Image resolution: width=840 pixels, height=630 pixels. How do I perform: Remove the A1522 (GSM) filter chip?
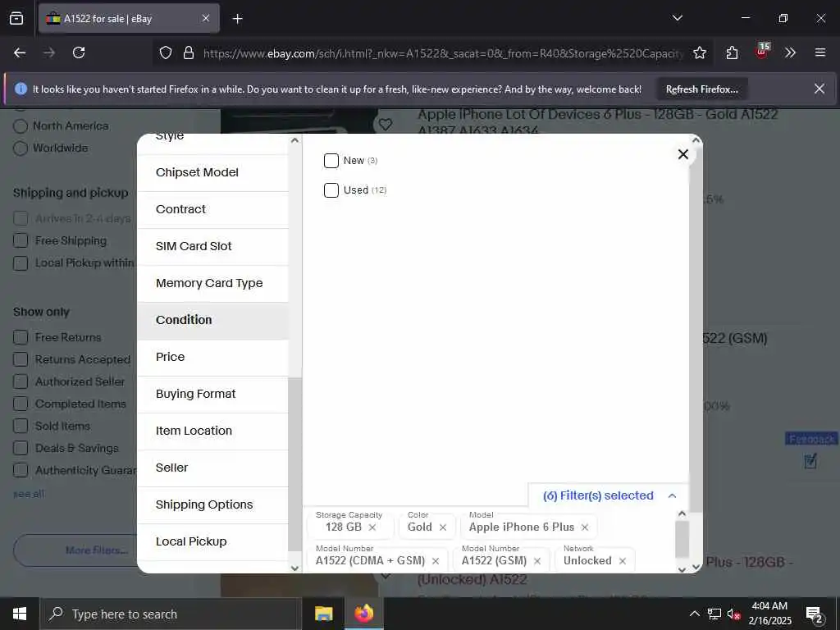point(537,561)
